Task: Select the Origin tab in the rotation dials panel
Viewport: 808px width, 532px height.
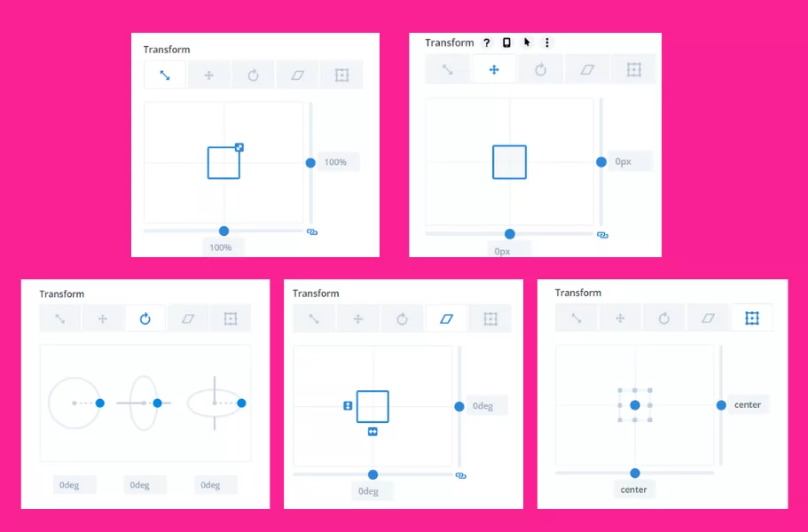Action: click(231, 319)
